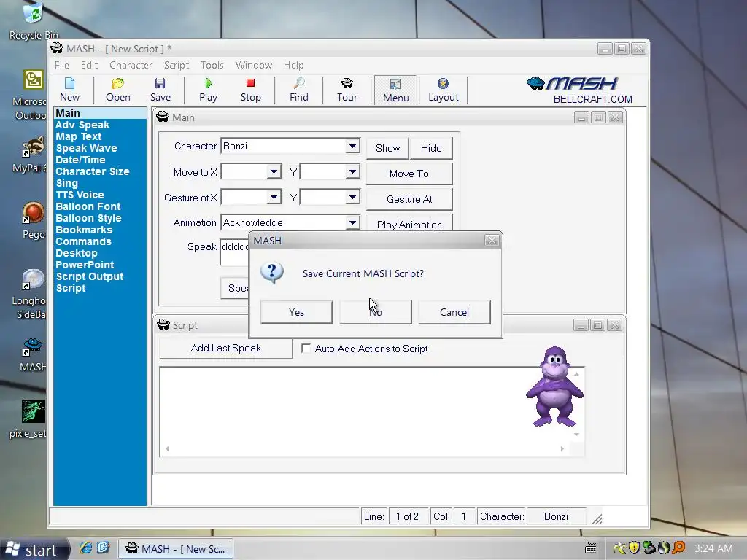Open the Help menu
747x560 pixels.
[293, 65]
